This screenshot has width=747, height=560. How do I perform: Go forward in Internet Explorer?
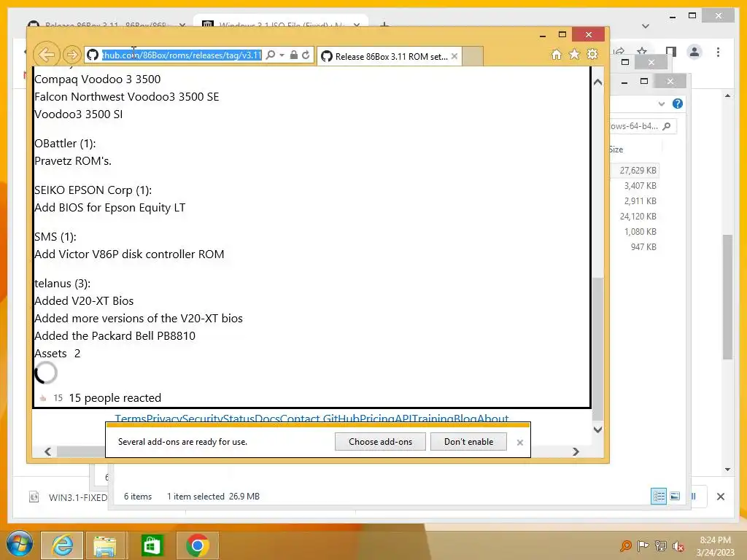[72, 55]
